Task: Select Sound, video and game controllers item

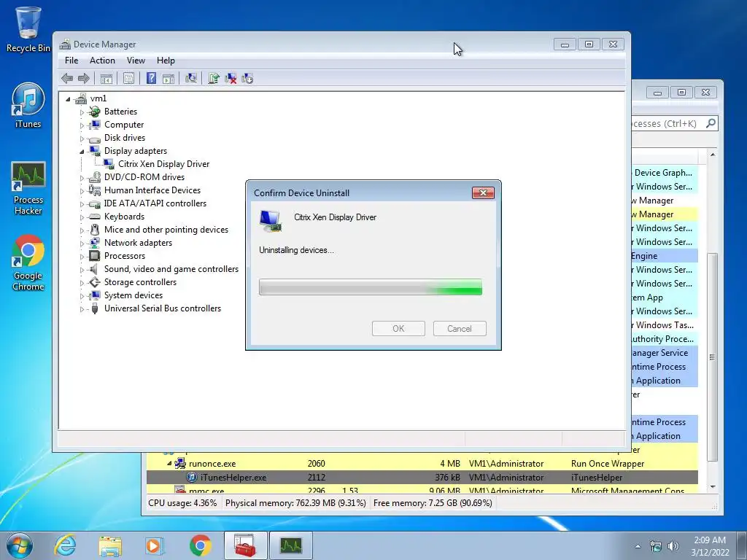Action: click(x=171, y=269)
